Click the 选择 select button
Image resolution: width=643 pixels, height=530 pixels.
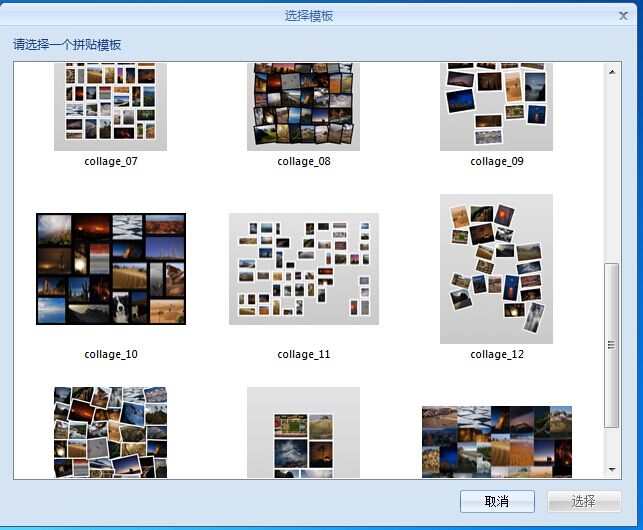tap(584, 501)
